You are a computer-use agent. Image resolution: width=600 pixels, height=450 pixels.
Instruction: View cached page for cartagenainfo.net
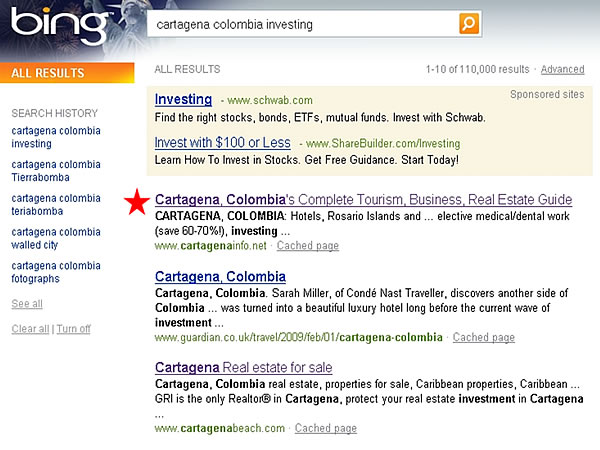(307, 246)
